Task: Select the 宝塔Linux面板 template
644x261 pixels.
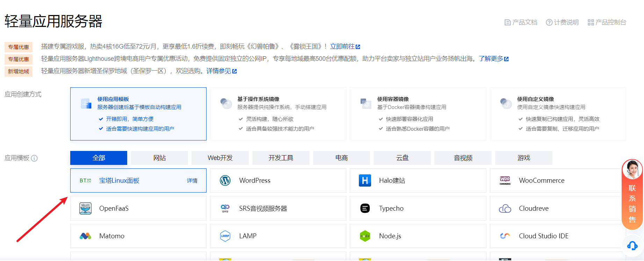Action: click(138, 181)
